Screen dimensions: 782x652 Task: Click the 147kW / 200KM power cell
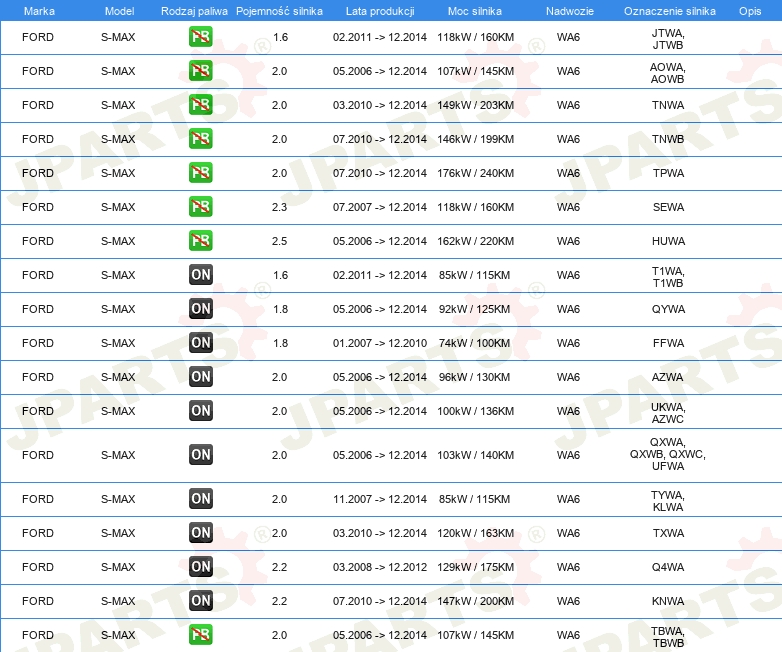(475, 601)
